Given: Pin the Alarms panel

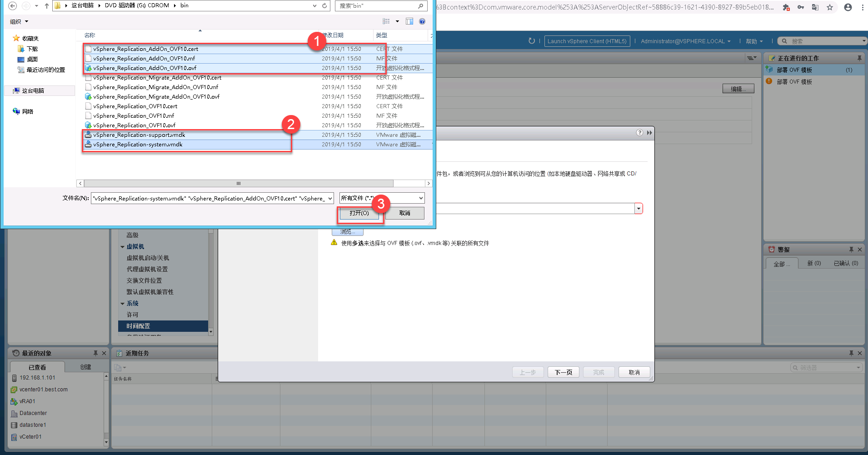Looking at the screenshot, I should click(851, 250).
